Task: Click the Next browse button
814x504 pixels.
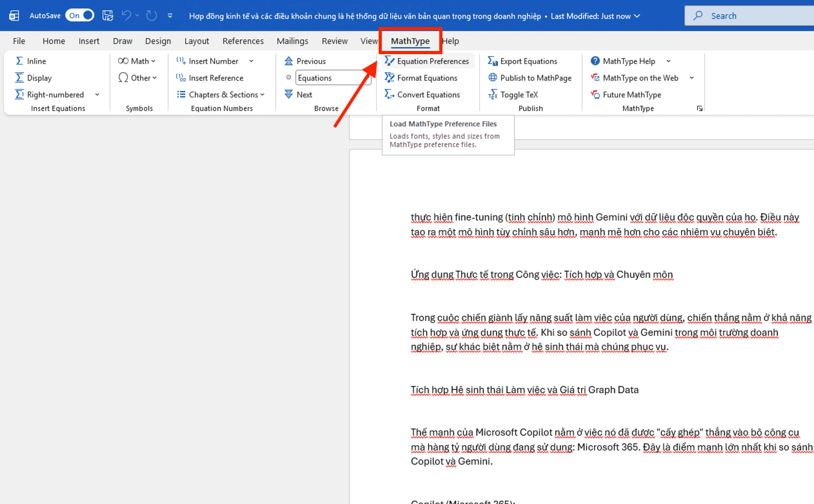Action: 299,94
